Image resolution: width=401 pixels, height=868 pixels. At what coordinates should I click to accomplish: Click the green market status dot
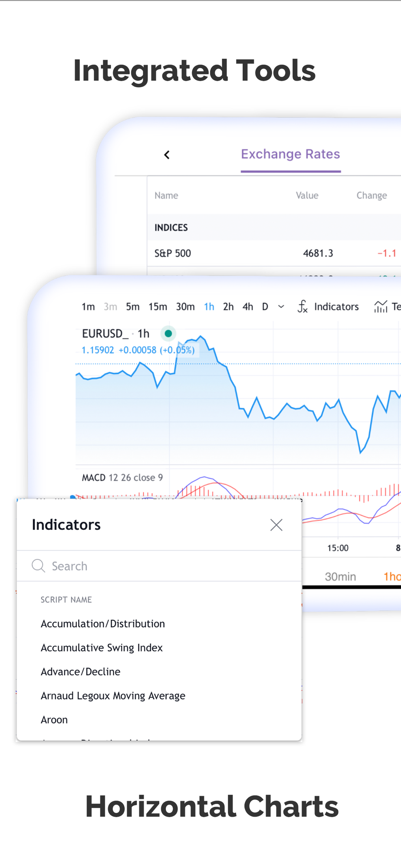[x=168, y=334]
